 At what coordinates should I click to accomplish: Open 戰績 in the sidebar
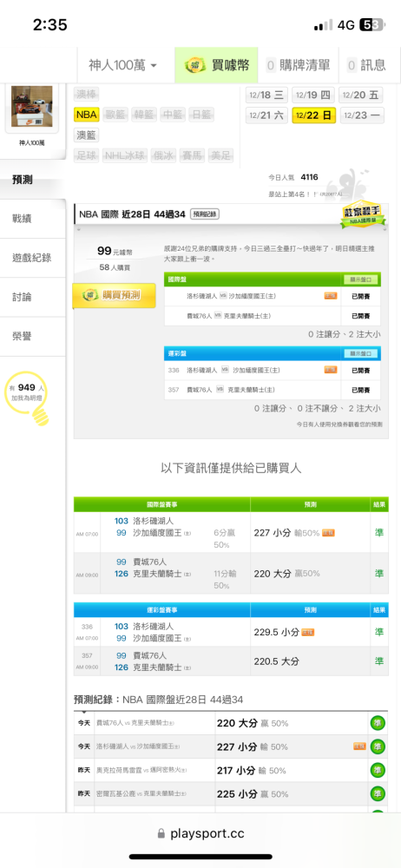(x=33, y=219)
